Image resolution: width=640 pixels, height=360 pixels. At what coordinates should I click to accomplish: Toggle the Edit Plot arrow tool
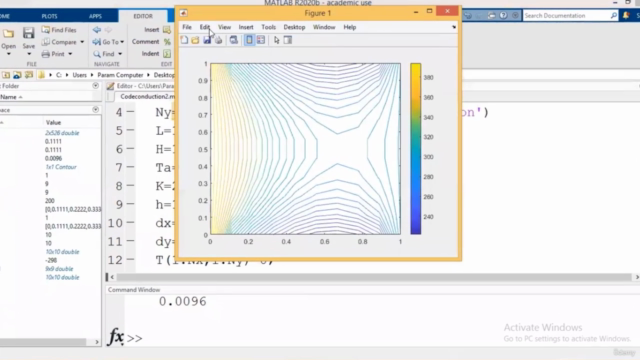[277, 40]
